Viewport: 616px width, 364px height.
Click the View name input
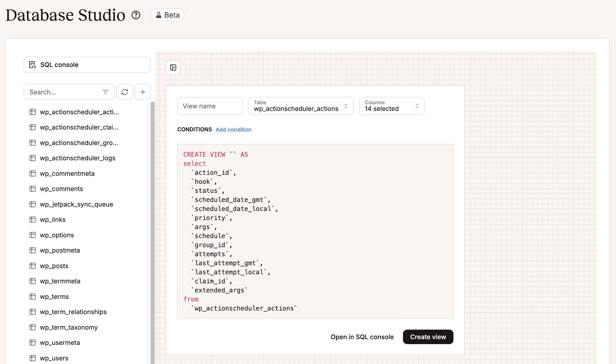point(210,106)
